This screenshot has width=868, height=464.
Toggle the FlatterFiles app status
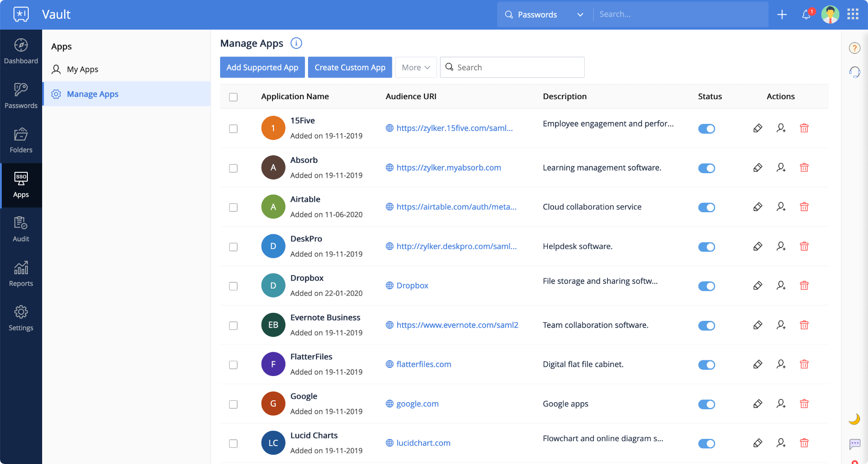[707, 365]
